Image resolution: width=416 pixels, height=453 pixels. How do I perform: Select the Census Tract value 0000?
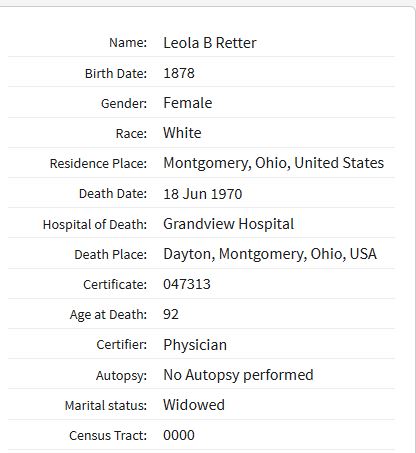click(179, 435)
